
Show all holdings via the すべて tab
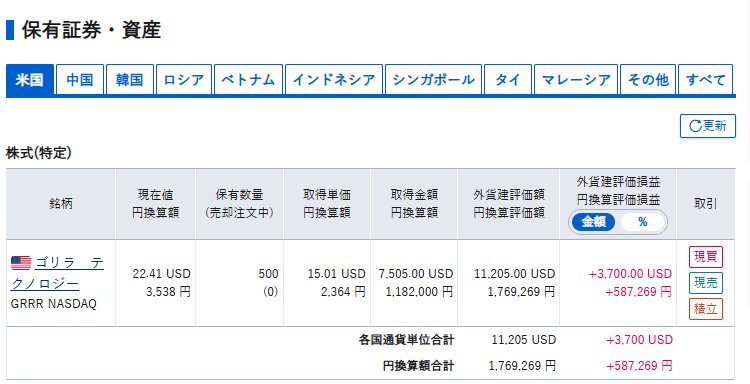point(706,80)
